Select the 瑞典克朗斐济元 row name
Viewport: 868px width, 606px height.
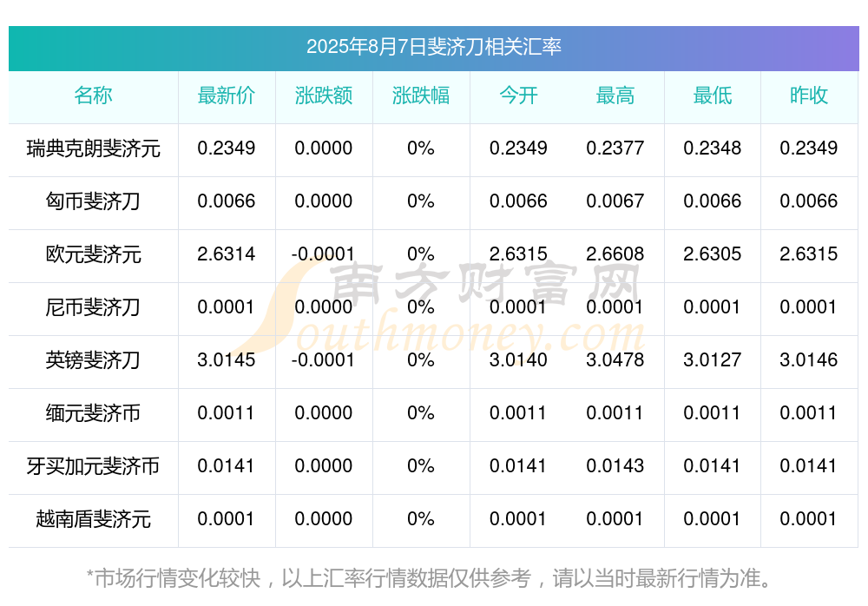pyautogui.click(x=93, y=148)
